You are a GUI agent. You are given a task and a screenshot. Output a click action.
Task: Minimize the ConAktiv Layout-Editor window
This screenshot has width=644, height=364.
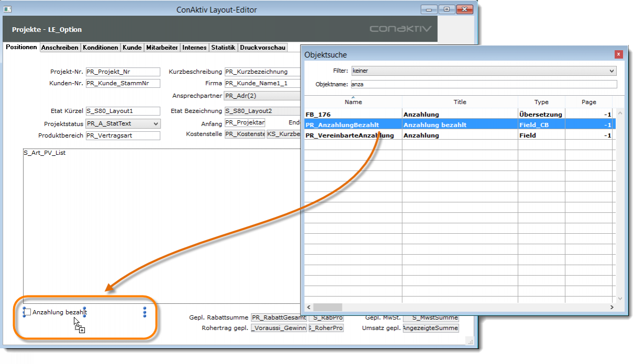429,9
